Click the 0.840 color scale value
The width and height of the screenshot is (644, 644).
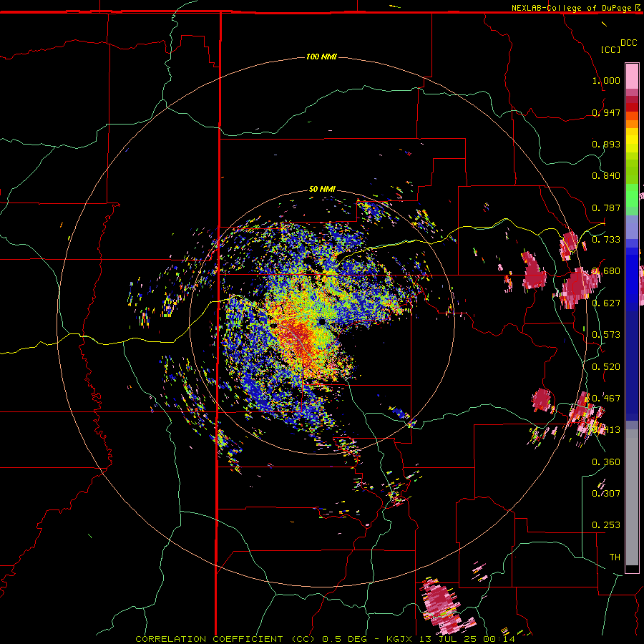click(x=606, y=176)
